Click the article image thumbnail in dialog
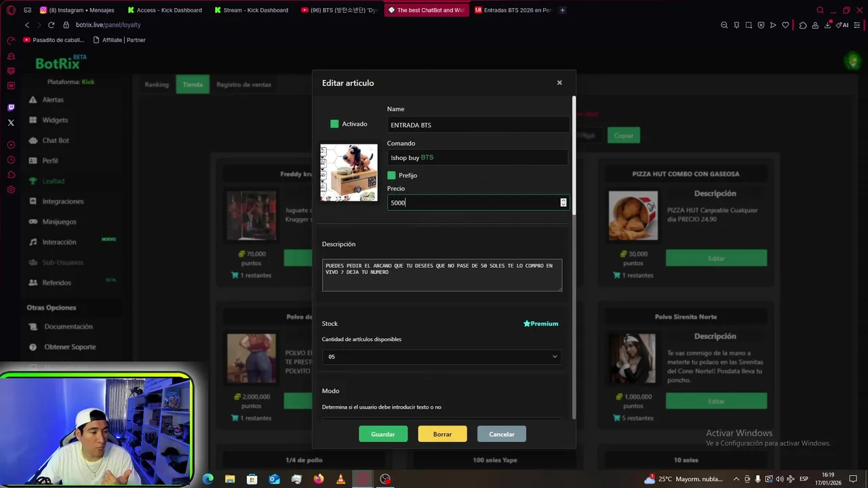 click(x=349, y=172)
